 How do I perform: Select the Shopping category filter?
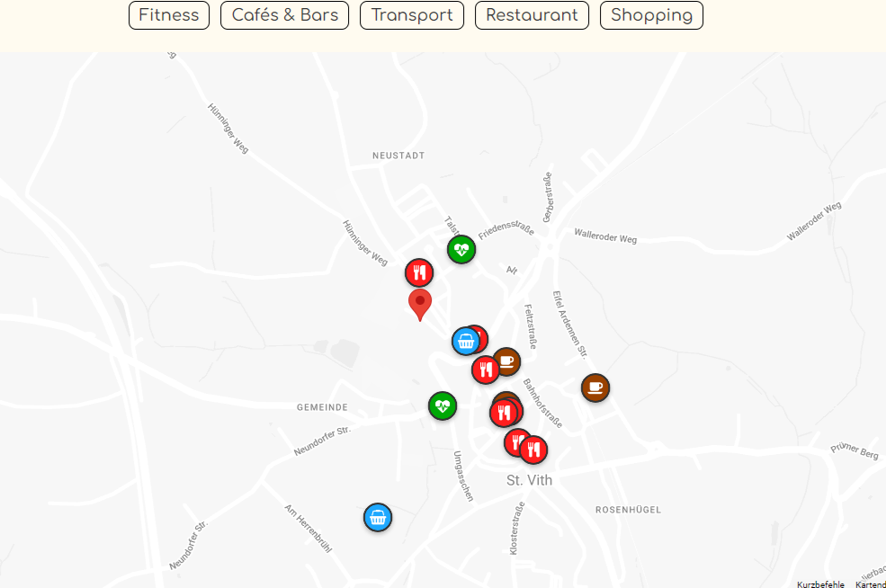coord(651,15)
